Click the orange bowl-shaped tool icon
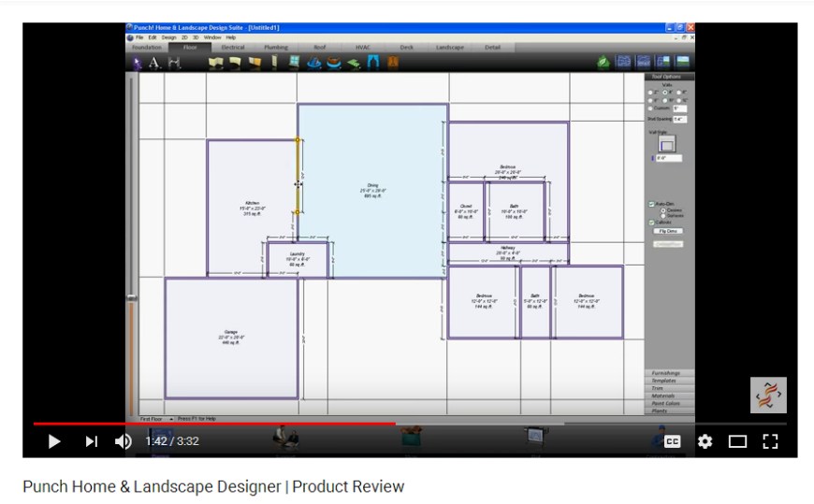Screen dimensions: 814x504 (333, 64)
